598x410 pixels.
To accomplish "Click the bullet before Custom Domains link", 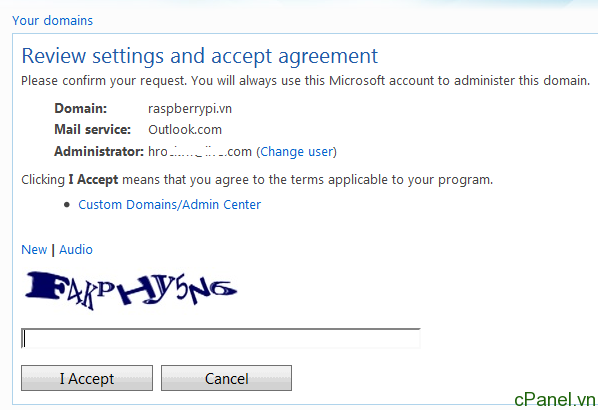I will click(67, 205).
